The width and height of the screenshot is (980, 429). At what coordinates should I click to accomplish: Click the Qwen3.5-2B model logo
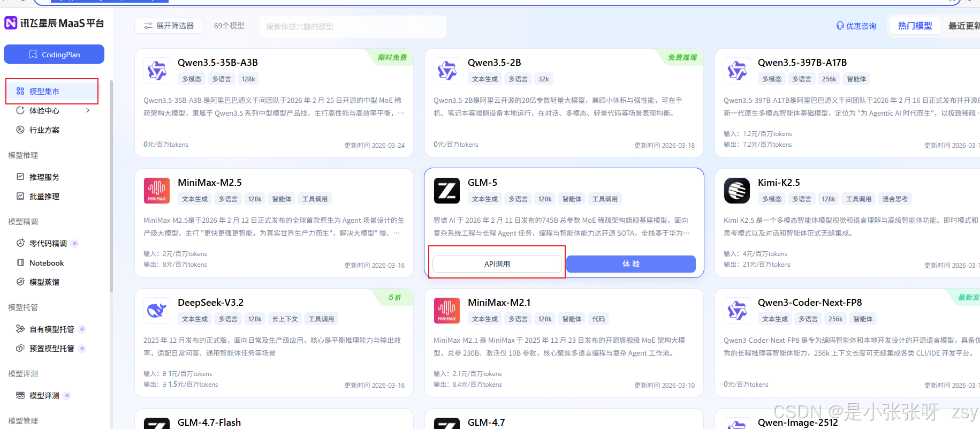click(x=447, y=71)
